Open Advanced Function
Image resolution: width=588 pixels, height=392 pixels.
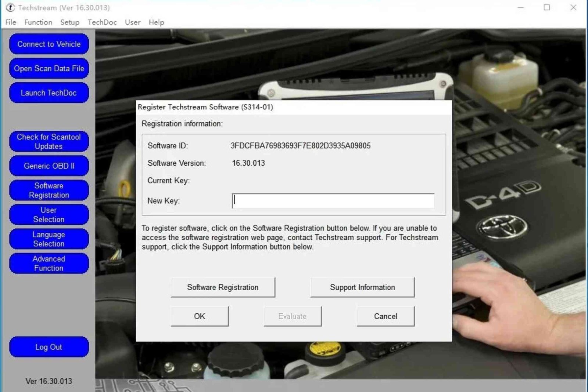[x=49, y=264]
